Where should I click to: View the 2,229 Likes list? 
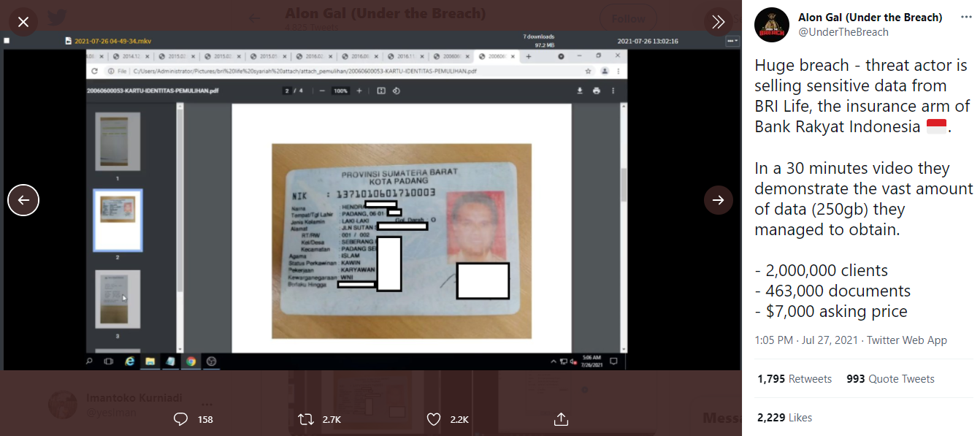[x=785, y=418]
